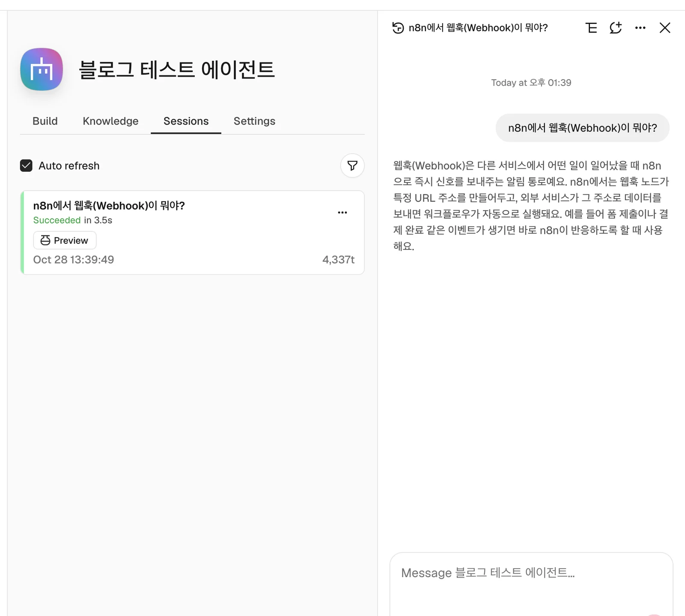Click the 블로그 테스트 에이전트 title heading

177,69
